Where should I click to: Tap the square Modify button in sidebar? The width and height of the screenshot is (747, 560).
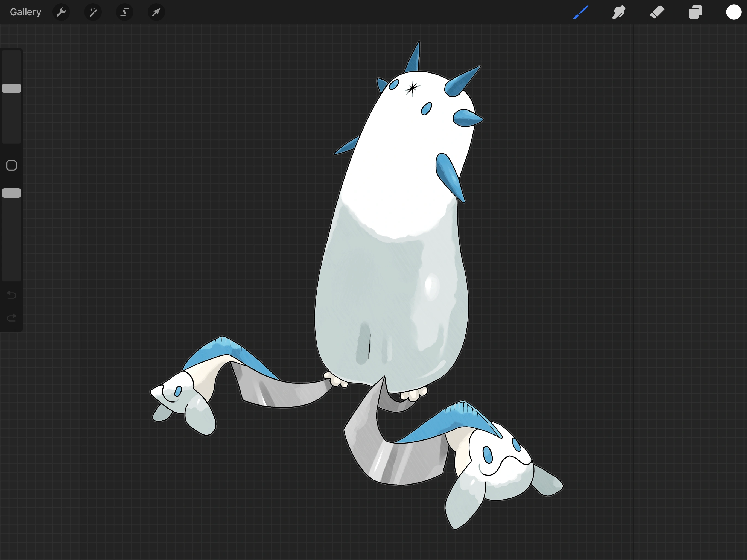(11, 165)
